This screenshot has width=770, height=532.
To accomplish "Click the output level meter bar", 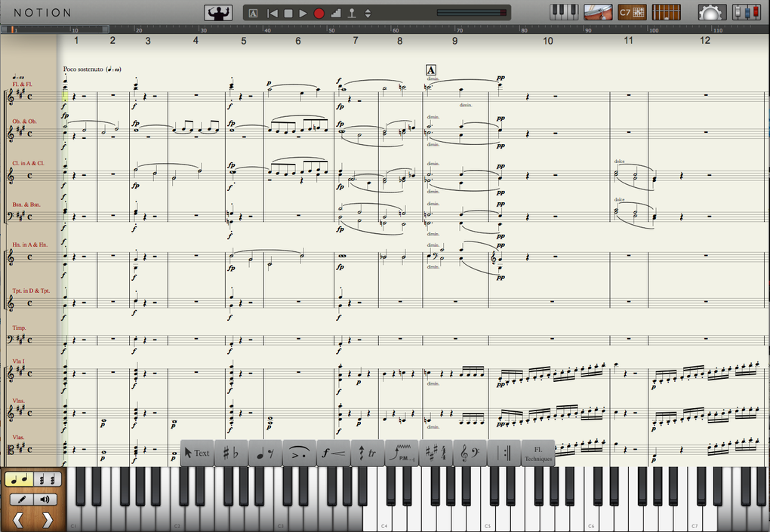I will point(471,13).
